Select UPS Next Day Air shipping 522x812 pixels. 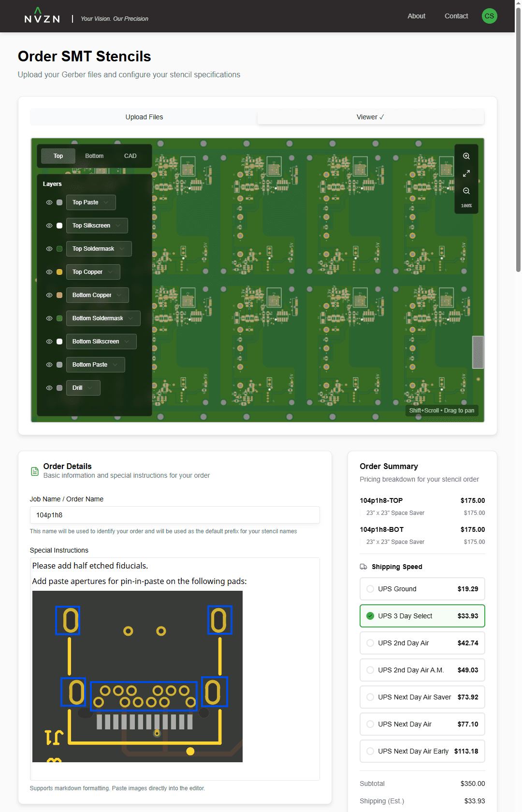coord(422,724)
